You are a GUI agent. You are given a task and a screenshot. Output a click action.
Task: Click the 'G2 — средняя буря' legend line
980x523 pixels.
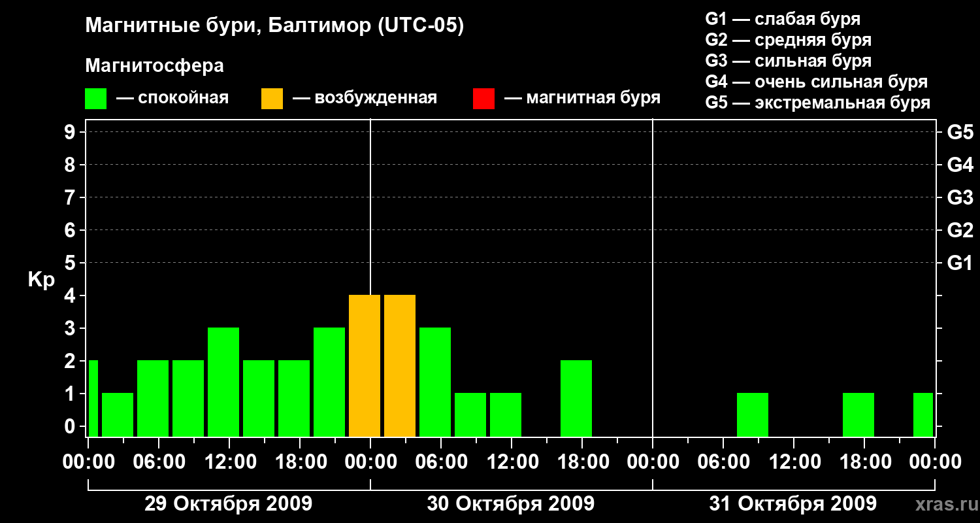click(x=789, y=40)
